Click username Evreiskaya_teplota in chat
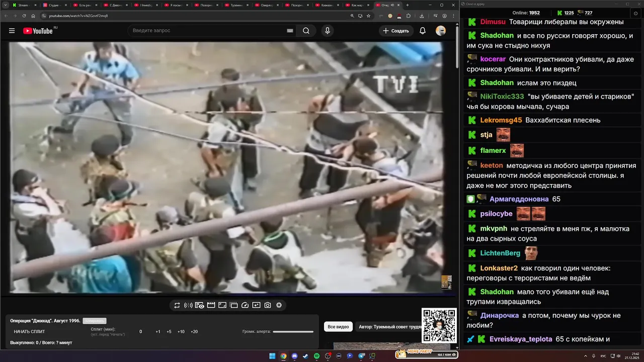The width and height of the screenshot is (644, 362). (521, 339)
